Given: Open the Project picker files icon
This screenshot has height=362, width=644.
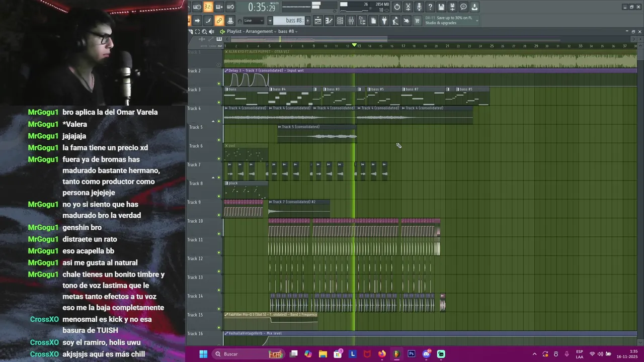Looking at the screenshot, I should (x=373, y=21).
